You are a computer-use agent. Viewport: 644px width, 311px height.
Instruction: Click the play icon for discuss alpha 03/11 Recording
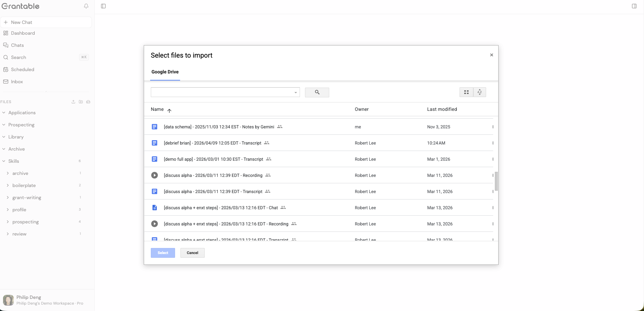pyautogui.click(x=155, y=175)
